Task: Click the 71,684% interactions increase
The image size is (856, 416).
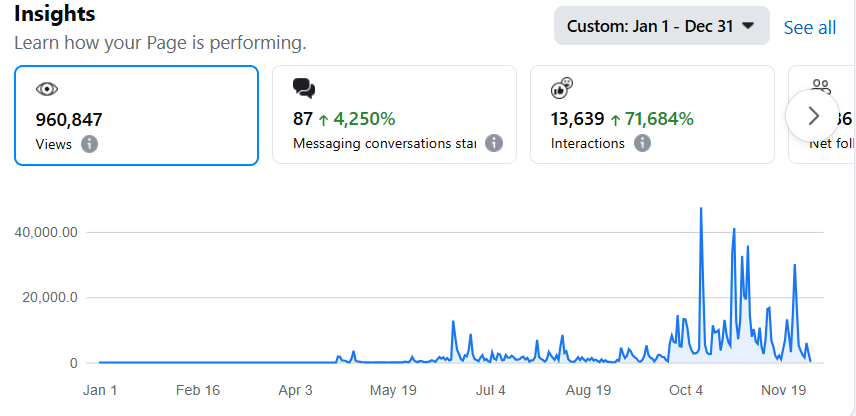Action: (x=651, y=119)
